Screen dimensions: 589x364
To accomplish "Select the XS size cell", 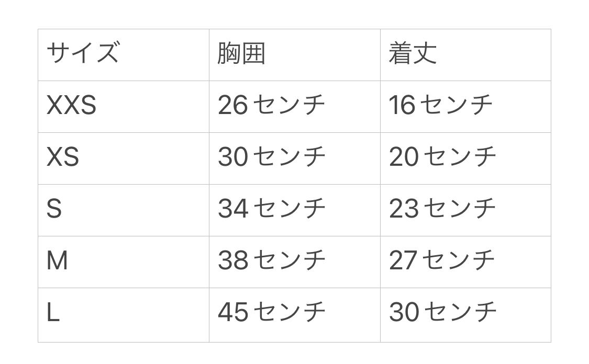I will tap(63, 157).
